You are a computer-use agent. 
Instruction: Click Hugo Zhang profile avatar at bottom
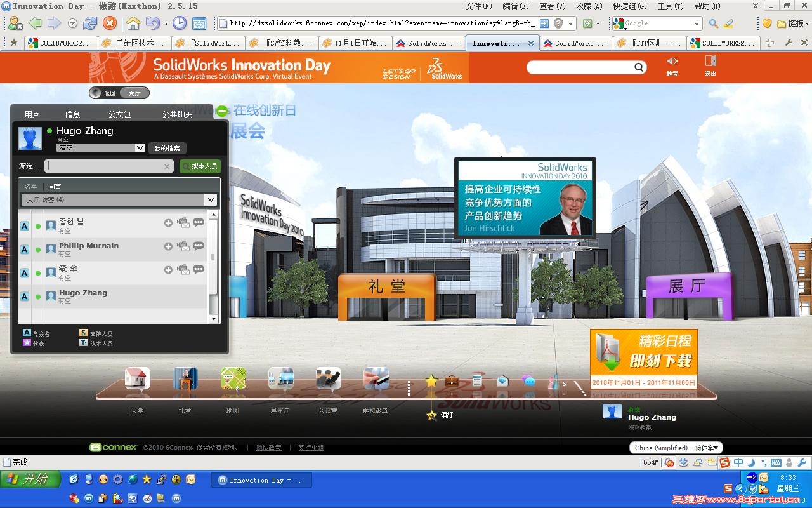(x=612, y=412)
